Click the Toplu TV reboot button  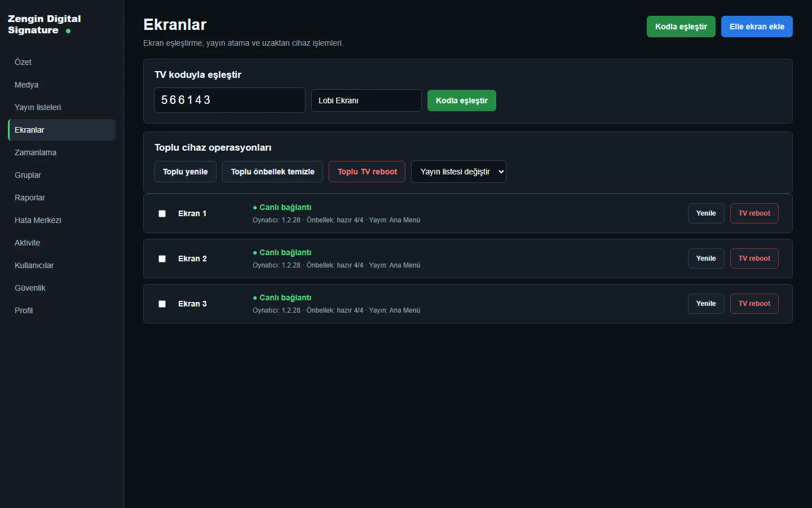tap(367, 172)
